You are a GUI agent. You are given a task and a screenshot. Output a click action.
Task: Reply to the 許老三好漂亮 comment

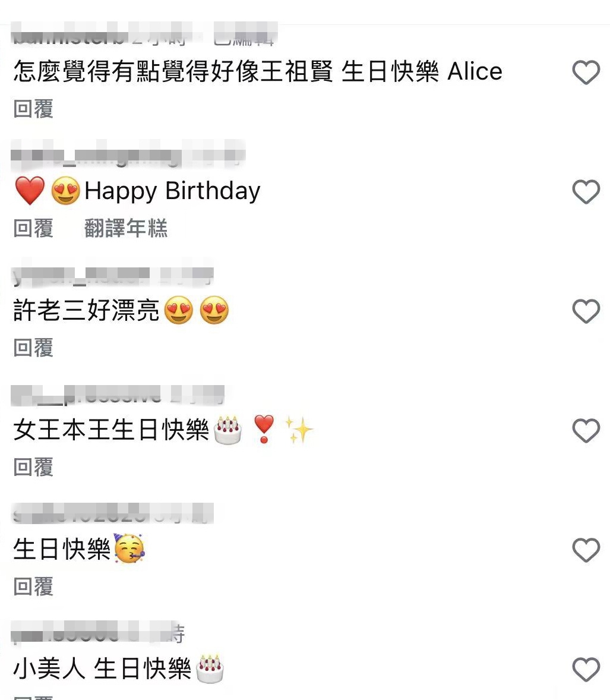33,347
